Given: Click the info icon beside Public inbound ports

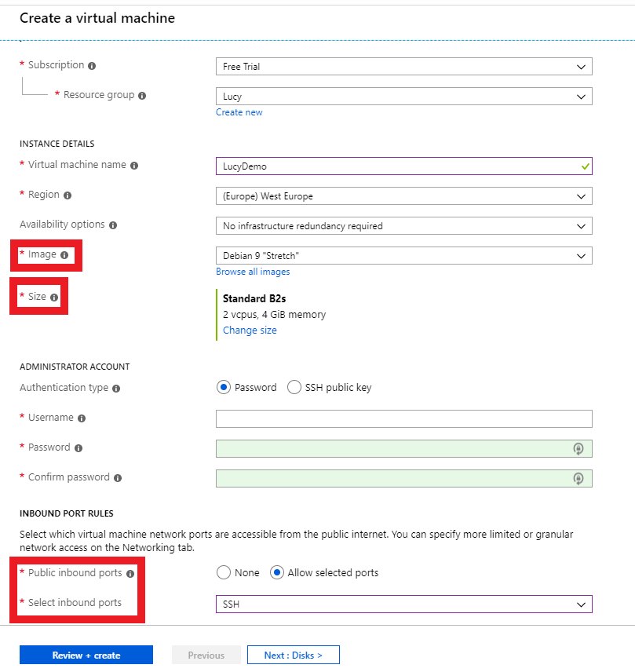Looking at the screenshot, I should click(130, 573).
